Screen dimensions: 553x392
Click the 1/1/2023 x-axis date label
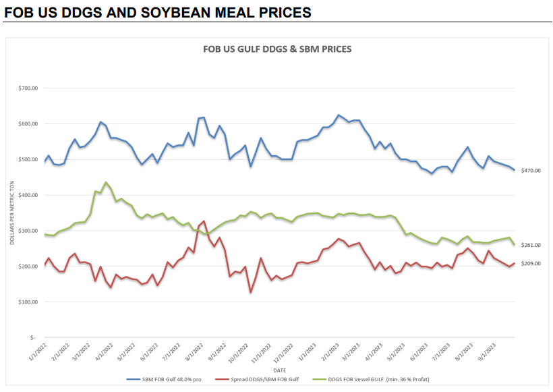pos(308,352)
